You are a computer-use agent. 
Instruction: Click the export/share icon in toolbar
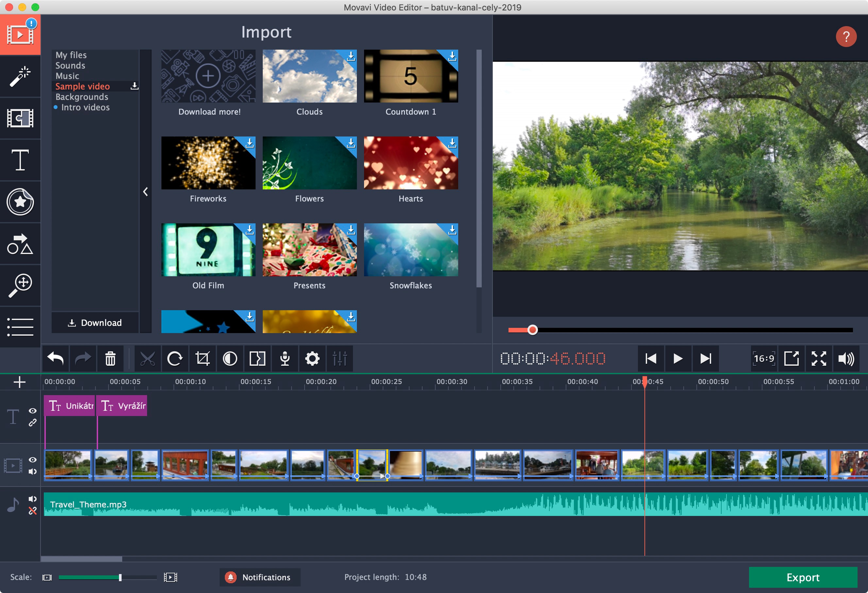(792, 359)
